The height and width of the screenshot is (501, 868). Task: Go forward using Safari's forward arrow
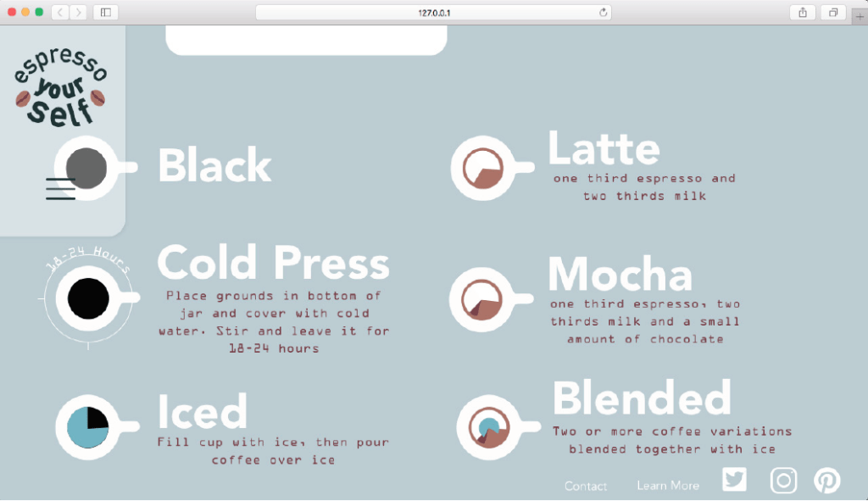click(78, 13)
